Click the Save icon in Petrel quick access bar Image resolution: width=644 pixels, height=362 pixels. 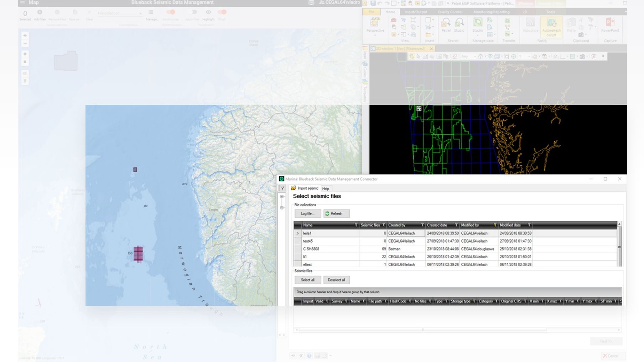(x=373, y=3)
